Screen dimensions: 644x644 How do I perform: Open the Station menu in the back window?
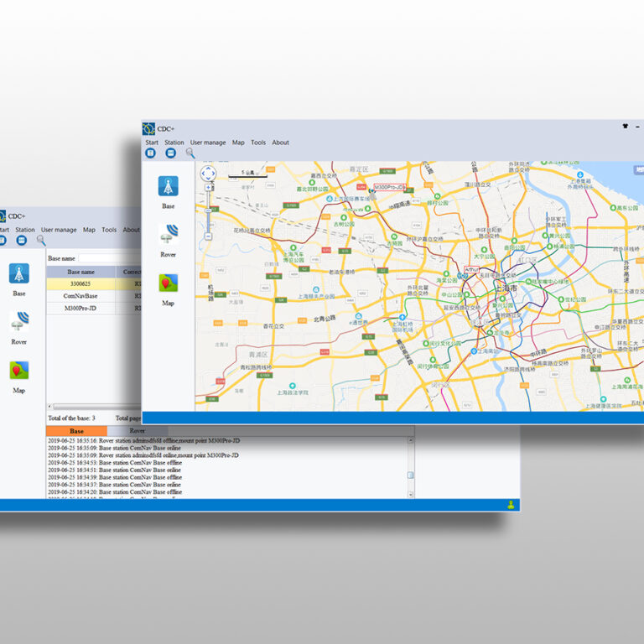click(x=25, y=230)
